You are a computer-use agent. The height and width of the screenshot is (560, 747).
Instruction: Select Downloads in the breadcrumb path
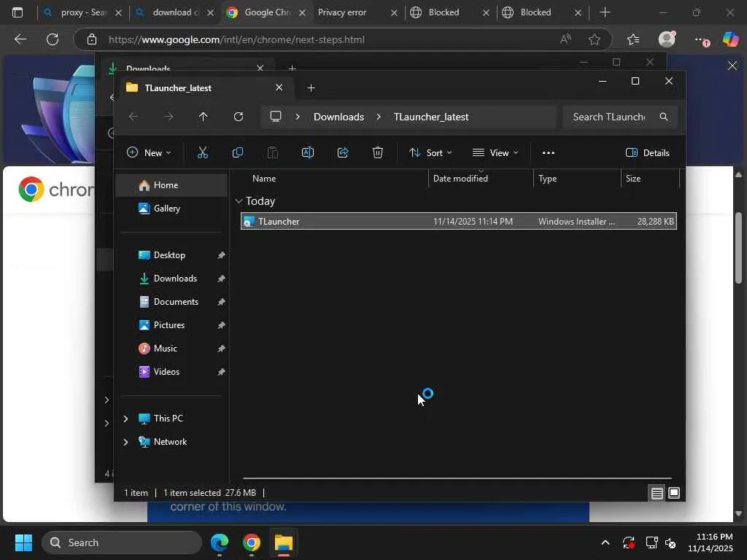tap(338, 117)
